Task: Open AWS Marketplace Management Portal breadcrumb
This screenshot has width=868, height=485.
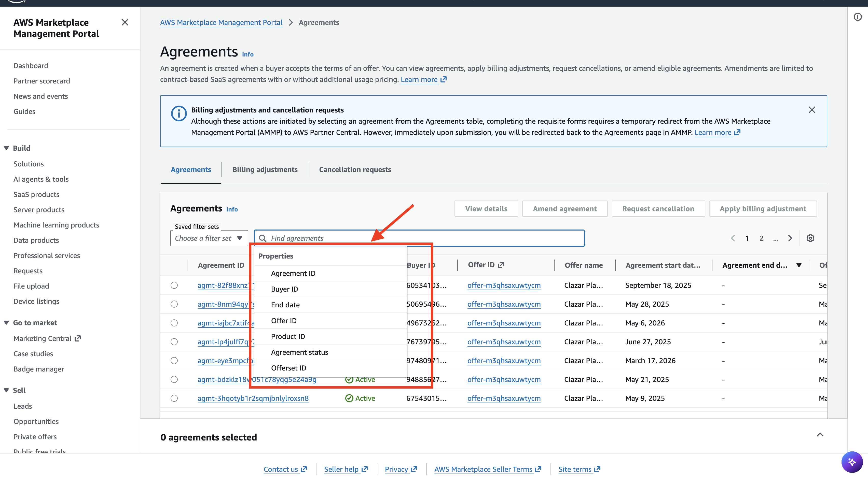Action: point(221,23)
